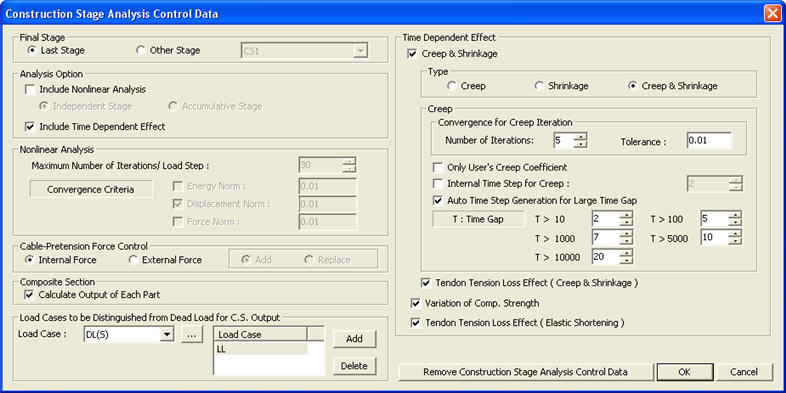This screenshot has width=786, height=393.
Task: Decrease T > 10 time step spinner
Action: [x=626, y=223]
